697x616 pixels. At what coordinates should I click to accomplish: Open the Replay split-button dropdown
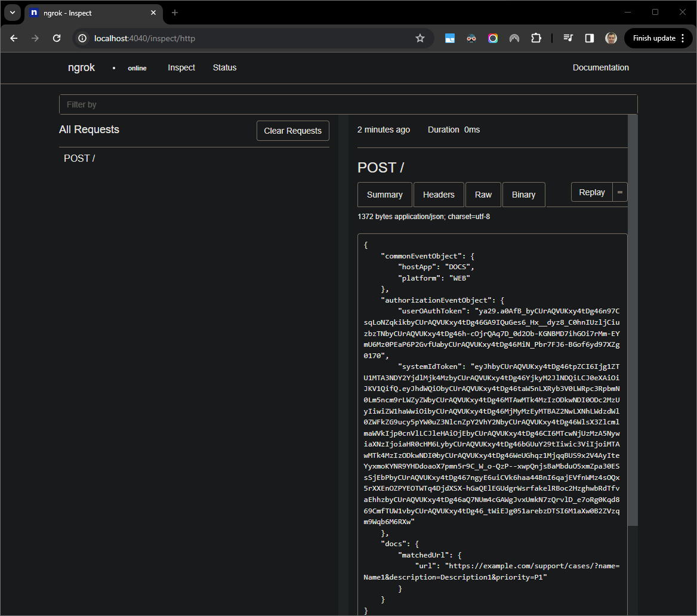click(x=619, y=192)
